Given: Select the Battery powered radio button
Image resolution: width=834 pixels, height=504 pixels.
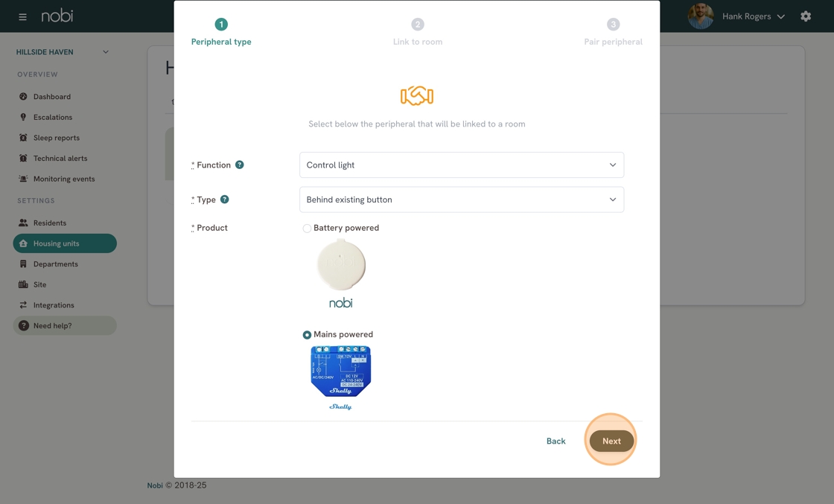Looking at the screenshot, I should (307, 228).
